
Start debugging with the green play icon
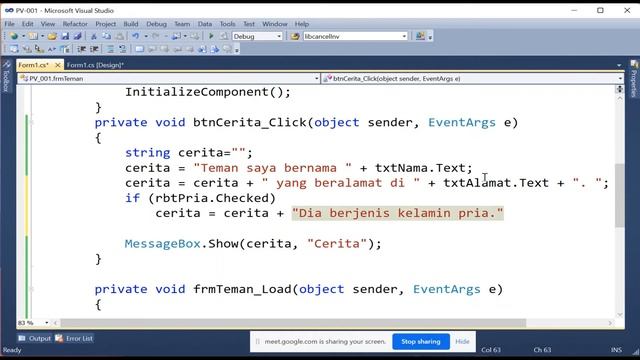coord(211,36)
